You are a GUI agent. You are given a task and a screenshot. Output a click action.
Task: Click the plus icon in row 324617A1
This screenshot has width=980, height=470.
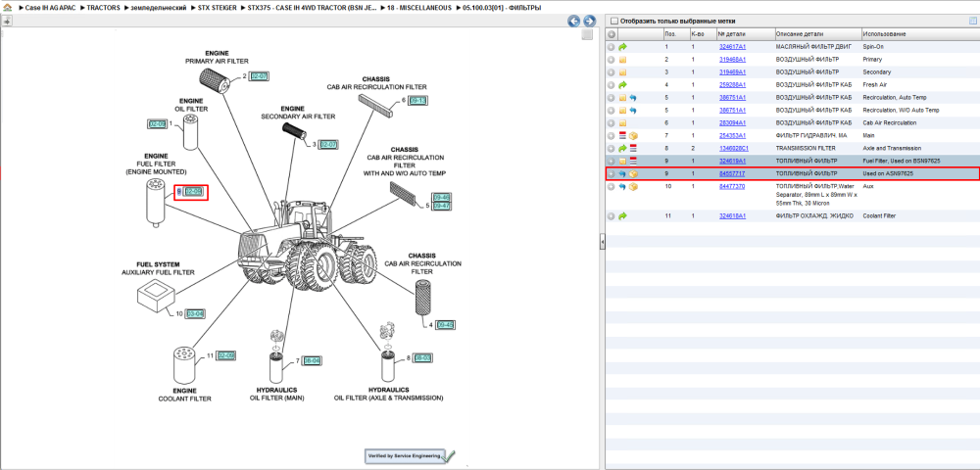pyautogui.click(x=612, y=47)
